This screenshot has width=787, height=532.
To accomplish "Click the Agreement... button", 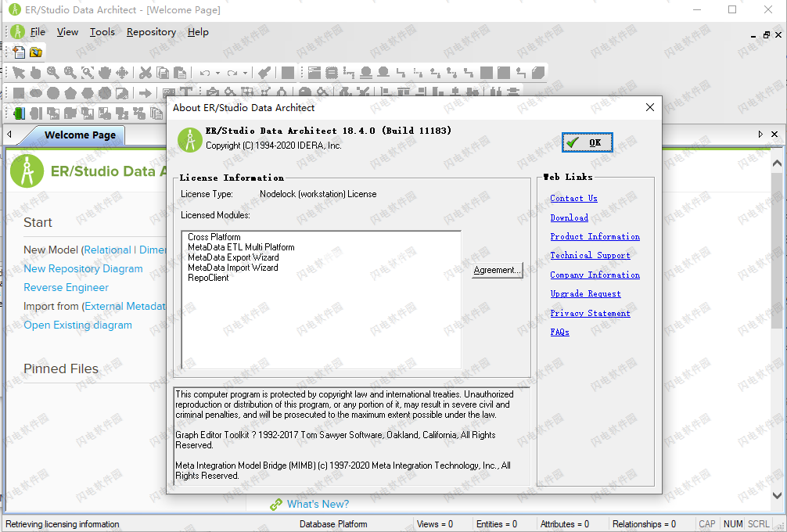I will (498, 270).
